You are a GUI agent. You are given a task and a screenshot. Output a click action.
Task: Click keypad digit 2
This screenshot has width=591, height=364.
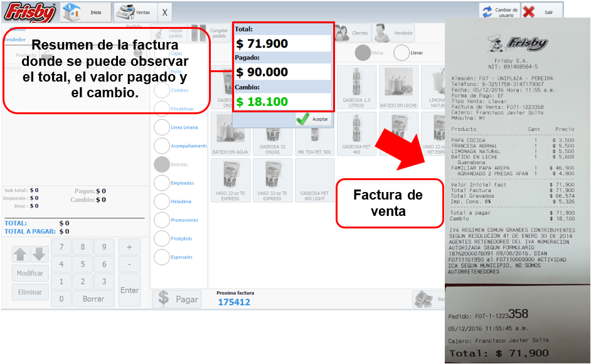pos(83,281)
